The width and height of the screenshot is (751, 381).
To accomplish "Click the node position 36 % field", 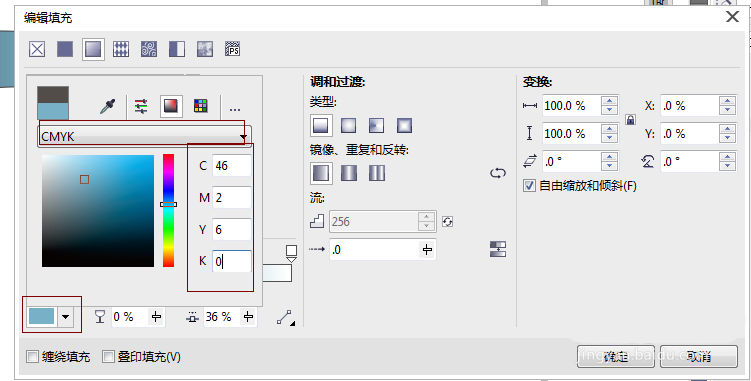I will (221, 317).
